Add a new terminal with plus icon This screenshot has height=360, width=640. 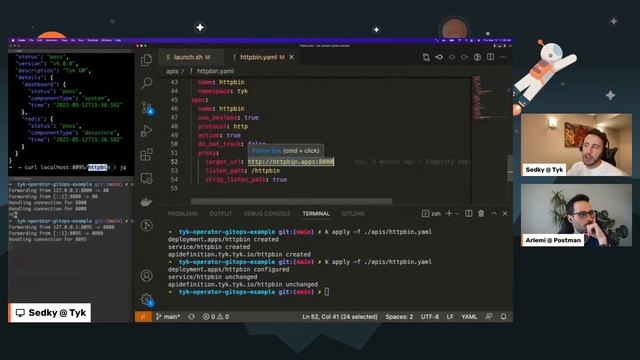449,213
